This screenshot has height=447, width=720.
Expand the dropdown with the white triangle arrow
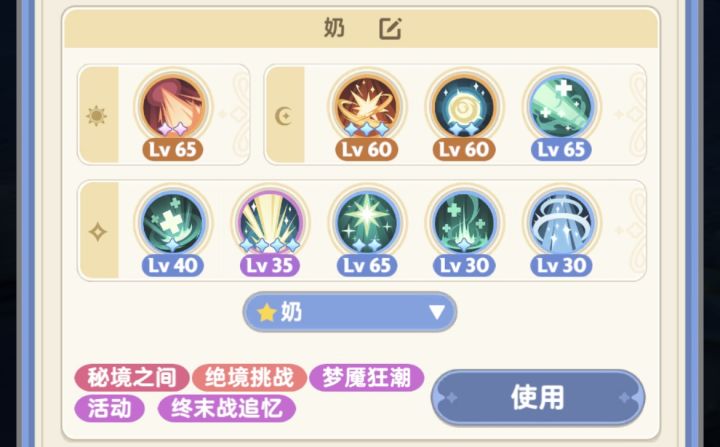[x=437, y=312]
